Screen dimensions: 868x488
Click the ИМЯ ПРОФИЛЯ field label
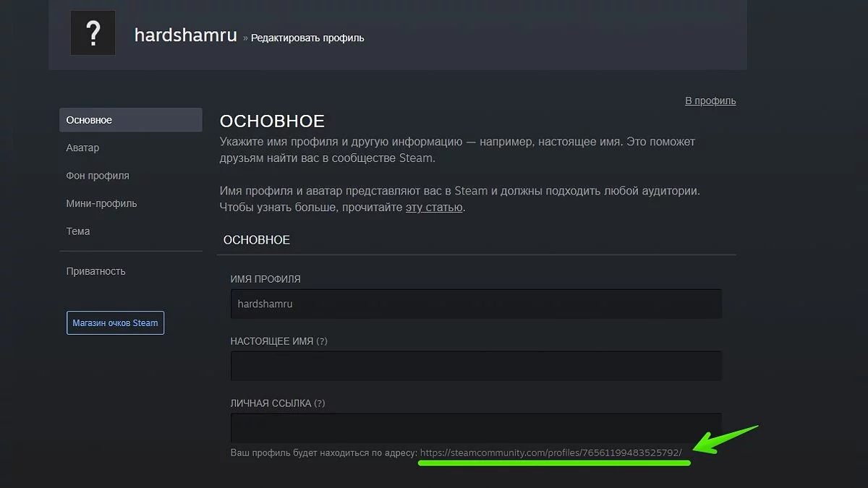click(265, 279)
